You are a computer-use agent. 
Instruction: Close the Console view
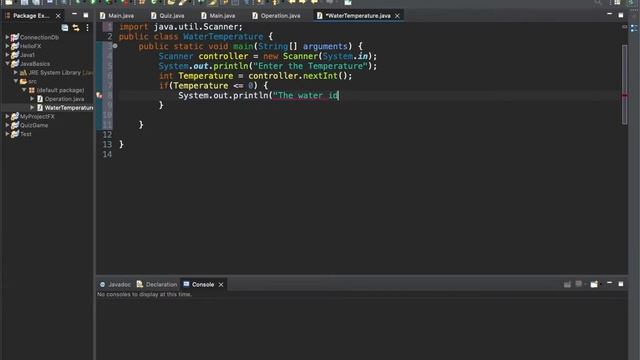click(221, 284)
